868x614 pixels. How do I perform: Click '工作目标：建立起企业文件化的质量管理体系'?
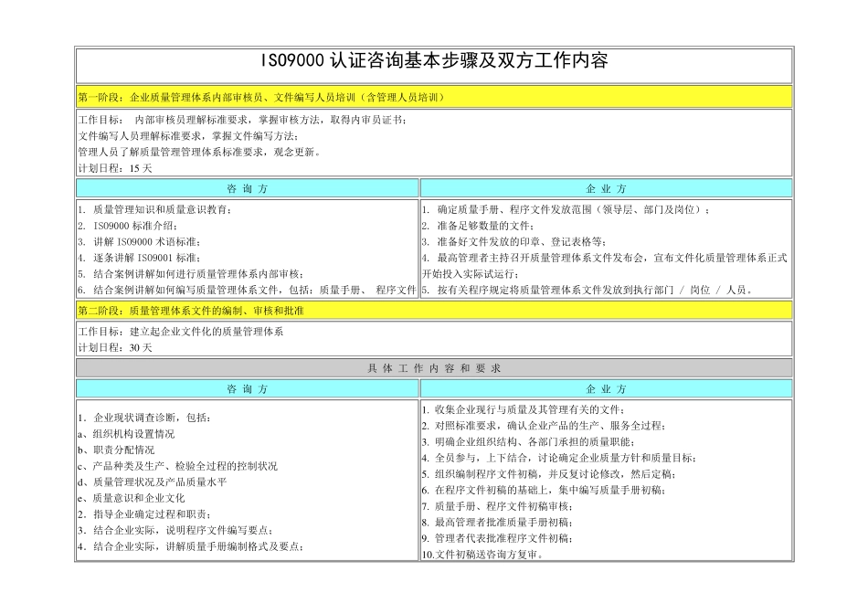[x=181, y=332]
